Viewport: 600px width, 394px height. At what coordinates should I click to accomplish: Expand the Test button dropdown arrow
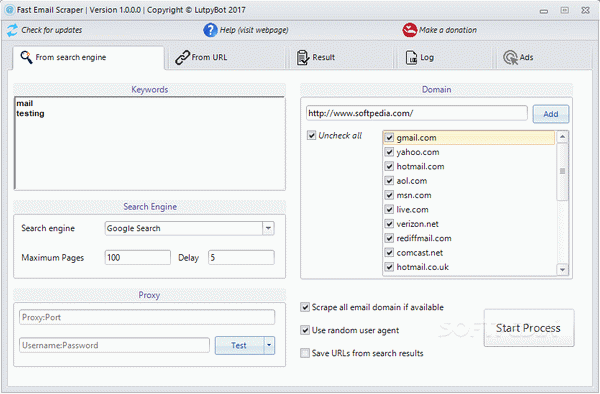(269, 345)
